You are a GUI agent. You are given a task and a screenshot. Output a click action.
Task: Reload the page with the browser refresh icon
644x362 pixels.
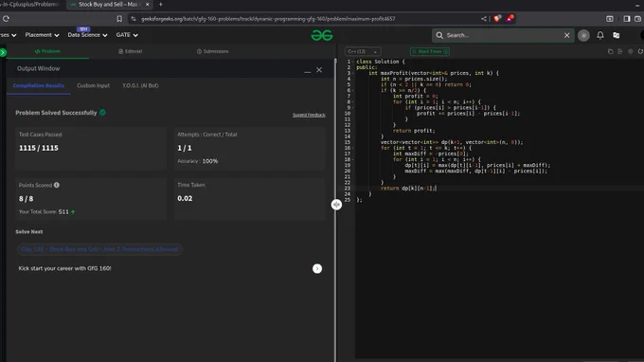(x=6, y=19)
